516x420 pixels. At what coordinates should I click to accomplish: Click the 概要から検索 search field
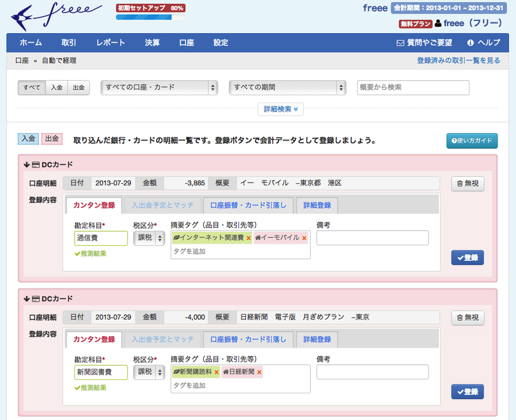point(413,87)
